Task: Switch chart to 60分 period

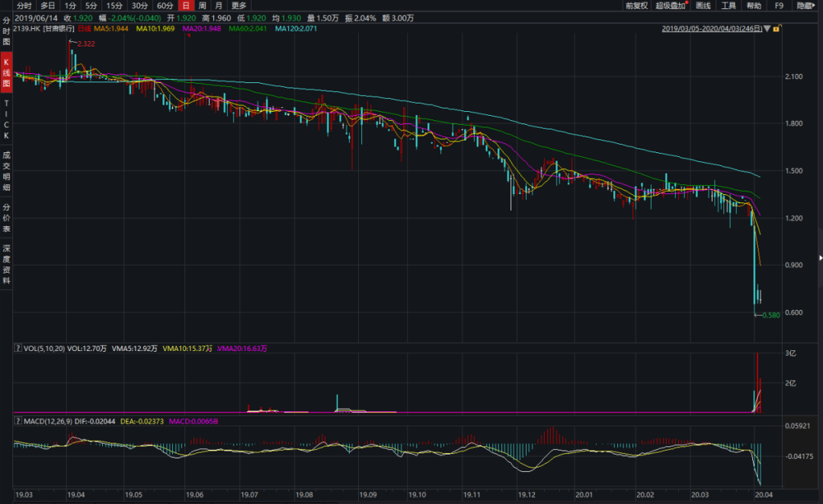Action: coord(165,5)
